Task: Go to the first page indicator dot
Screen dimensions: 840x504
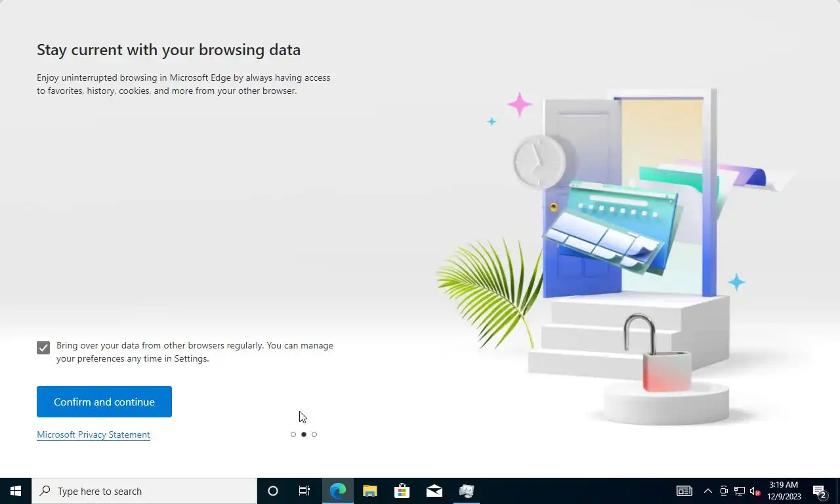Action: click(x=293, y=434)
